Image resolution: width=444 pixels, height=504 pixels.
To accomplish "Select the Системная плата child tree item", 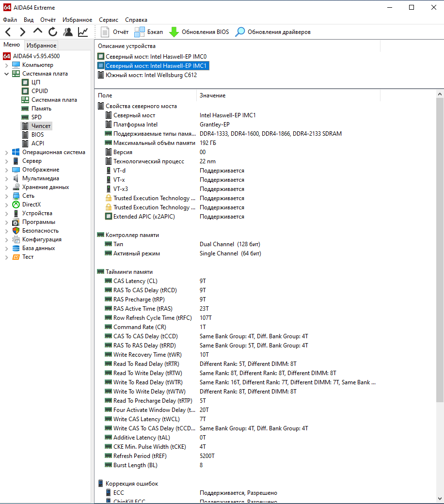I will [54, 100].
